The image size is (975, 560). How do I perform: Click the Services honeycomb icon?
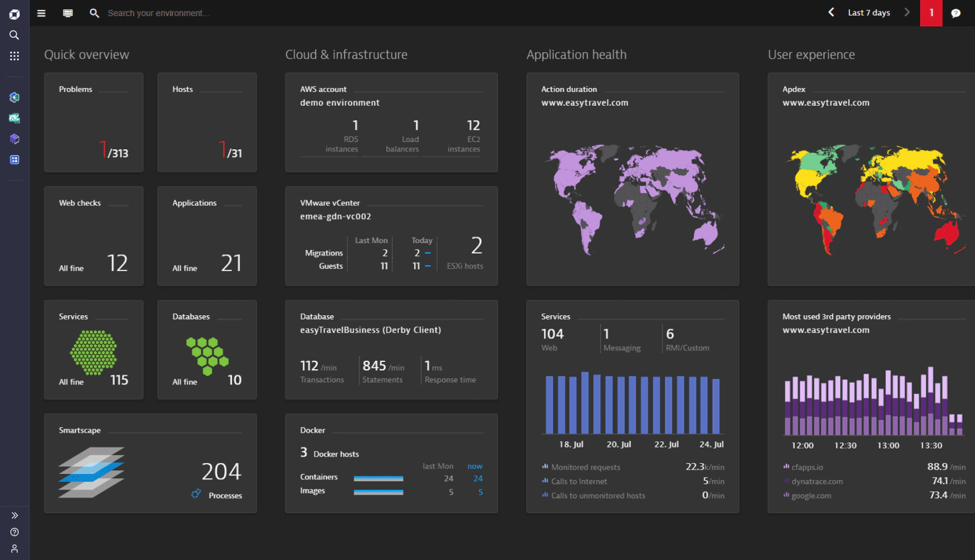click(93, 353)
